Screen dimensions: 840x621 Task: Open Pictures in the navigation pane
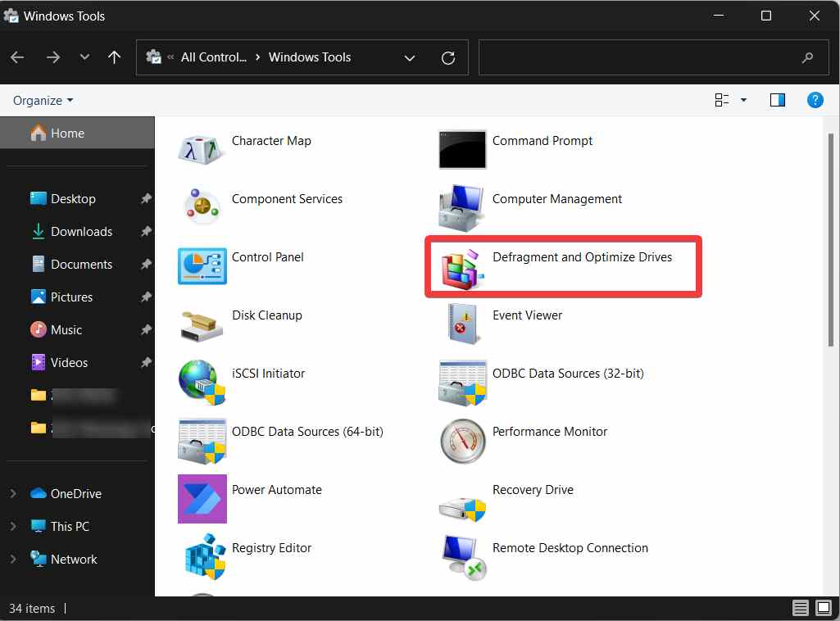(77, 297)
